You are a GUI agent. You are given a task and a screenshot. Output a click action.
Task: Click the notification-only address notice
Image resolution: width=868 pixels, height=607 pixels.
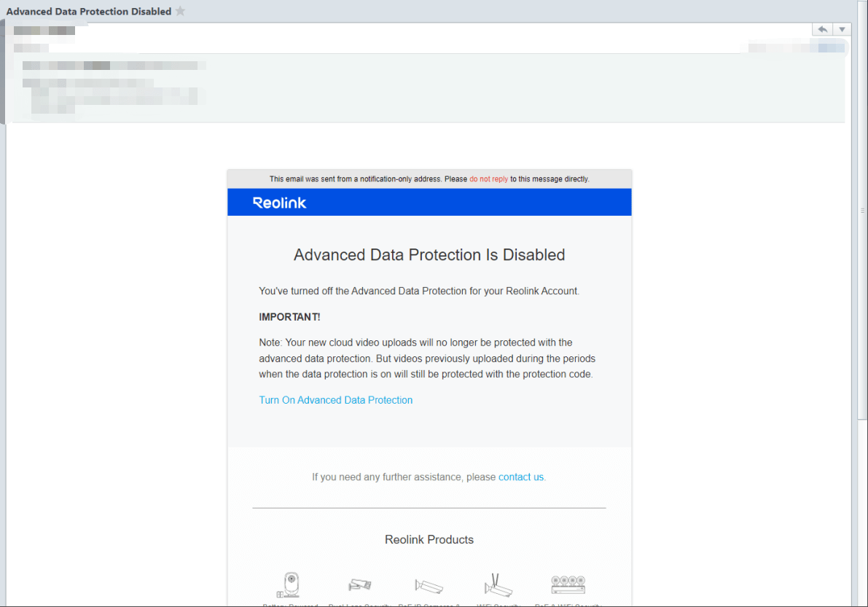click(429, 179)
